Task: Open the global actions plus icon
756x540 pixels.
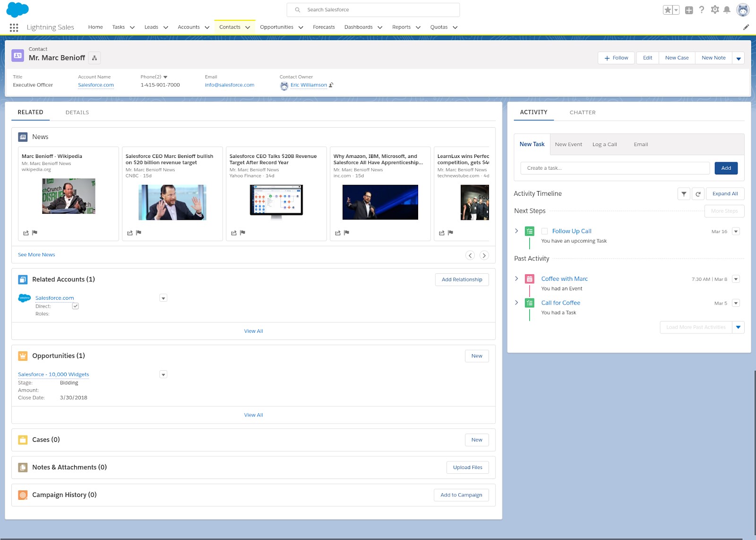Action: 689,10
